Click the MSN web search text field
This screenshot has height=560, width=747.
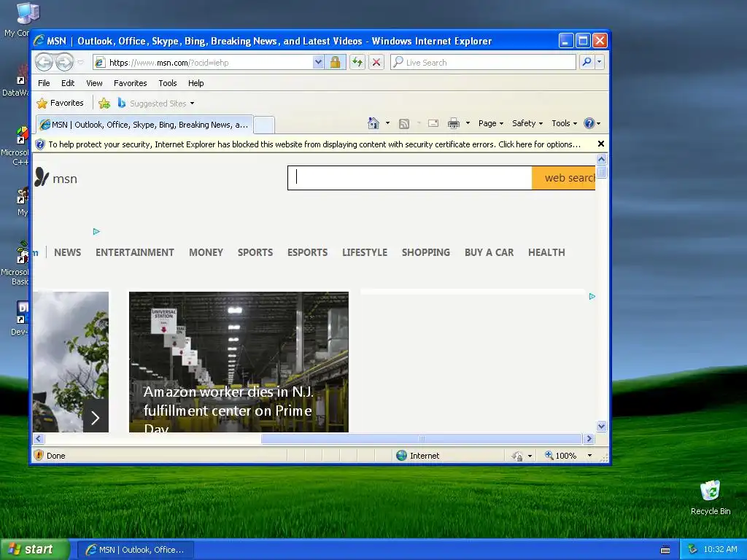[x=410, y=178]
